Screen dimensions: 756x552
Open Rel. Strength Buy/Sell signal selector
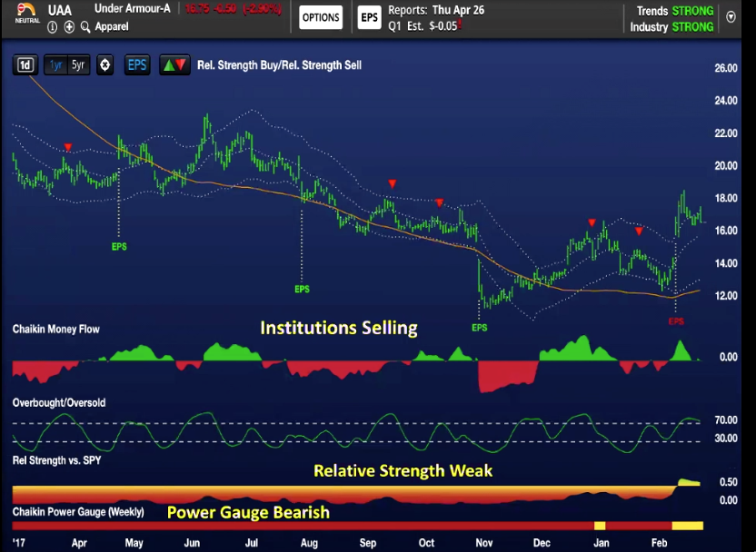pos(279,65)
